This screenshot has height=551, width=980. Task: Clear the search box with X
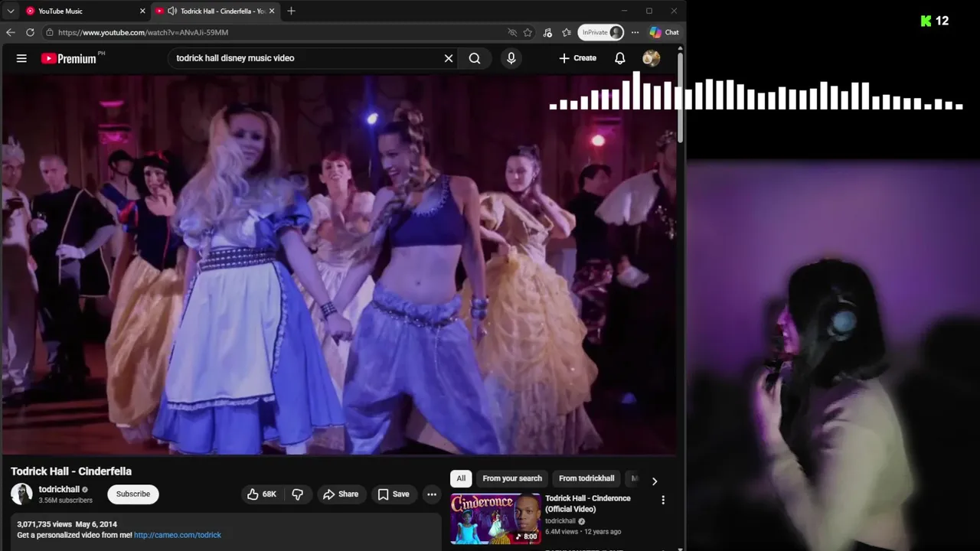click(449, 58)
